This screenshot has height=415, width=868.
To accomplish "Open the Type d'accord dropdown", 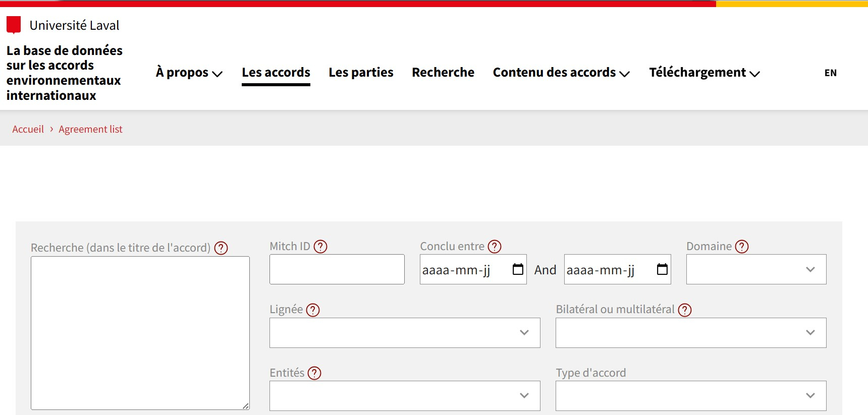I will click(x=690, y=396).
